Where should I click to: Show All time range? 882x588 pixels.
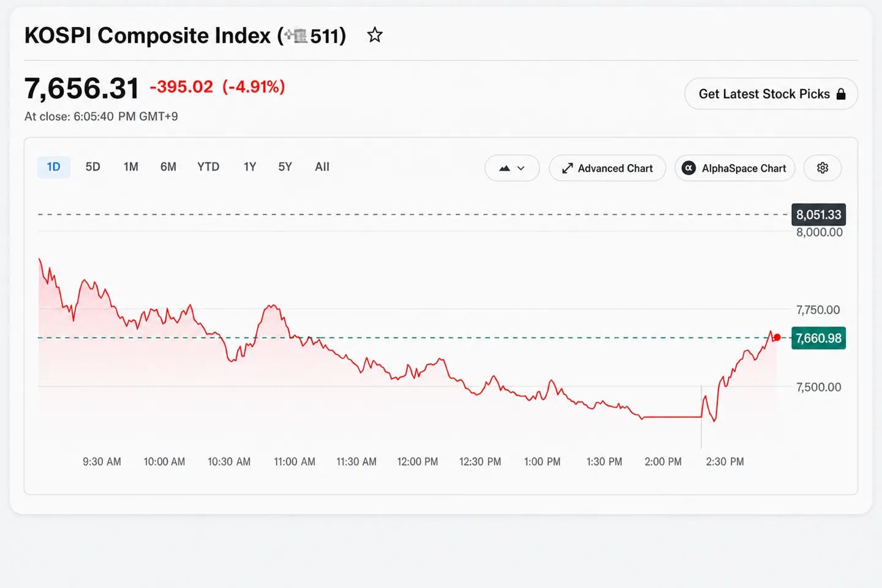point(322,167)
